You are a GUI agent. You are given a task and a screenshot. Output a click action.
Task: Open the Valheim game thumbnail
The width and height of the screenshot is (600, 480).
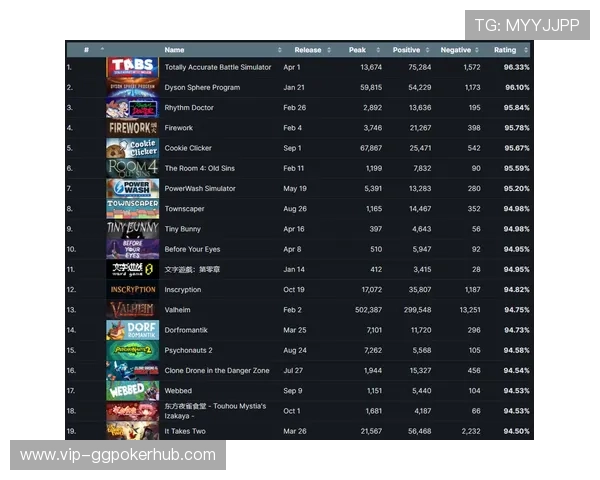(x=132, y=310)
